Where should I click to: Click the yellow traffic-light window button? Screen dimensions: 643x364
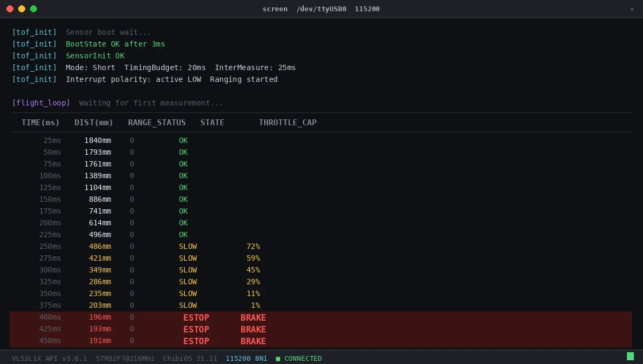(21, 9)
